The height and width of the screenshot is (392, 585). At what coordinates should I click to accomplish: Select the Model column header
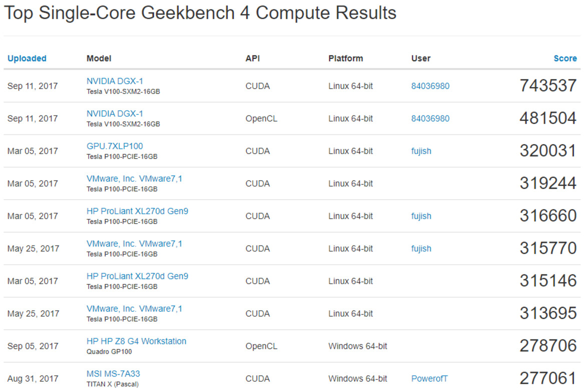(99, 58)
